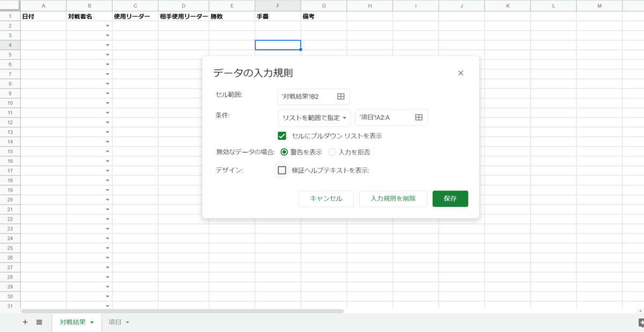Screen dimensions: 644x332
Task: Open the dropdown arrow in cell B2
Action: (x=107, y=25)
